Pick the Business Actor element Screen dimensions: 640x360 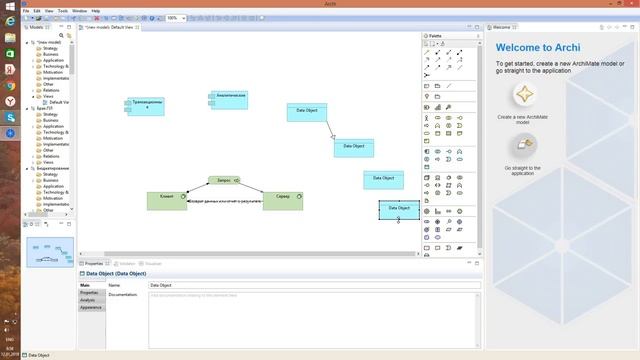pyautogui.click(x=427, y=118)
